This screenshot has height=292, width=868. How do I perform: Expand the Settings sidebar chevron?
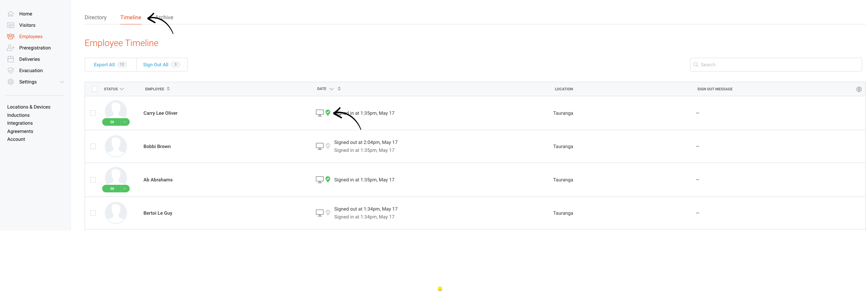point(62,82)
